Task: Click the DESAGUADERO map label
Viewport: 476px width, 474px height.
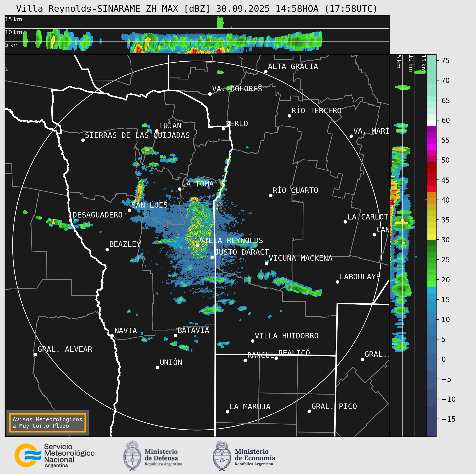Action: [x=98, y=215]
